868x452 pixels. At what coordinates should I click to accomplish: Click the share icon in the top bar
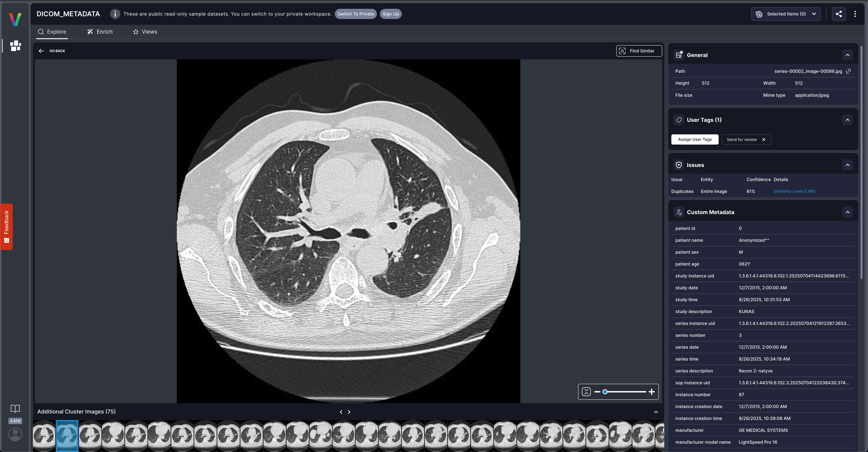[839, 14]
